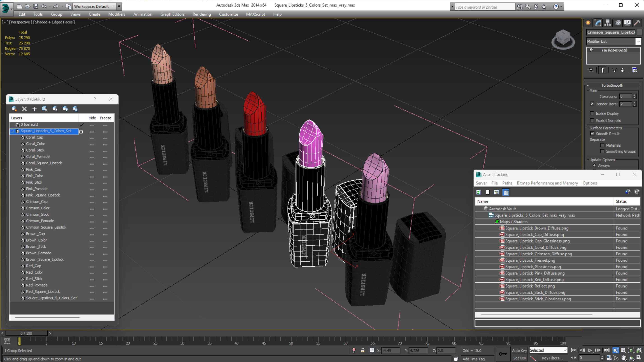
Task: Click the search binoculars icon
Action: click(x=519, y=7)
